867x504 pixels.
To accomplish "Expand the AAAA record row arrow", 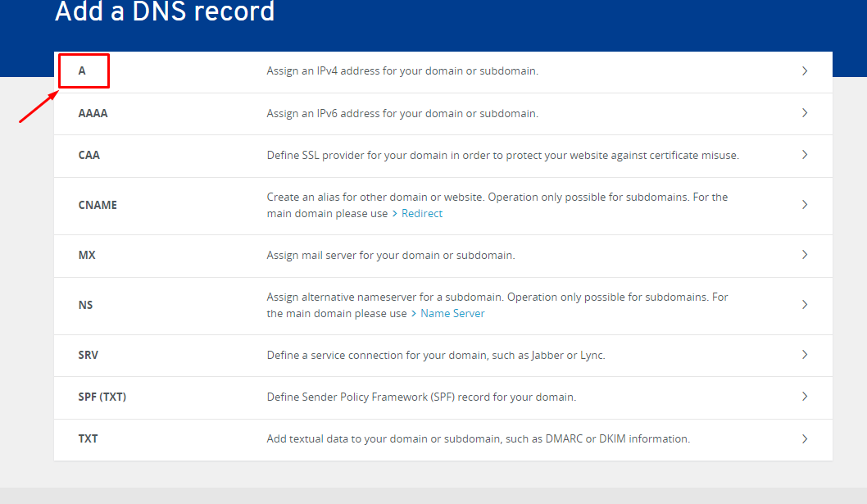I will 805,113.
